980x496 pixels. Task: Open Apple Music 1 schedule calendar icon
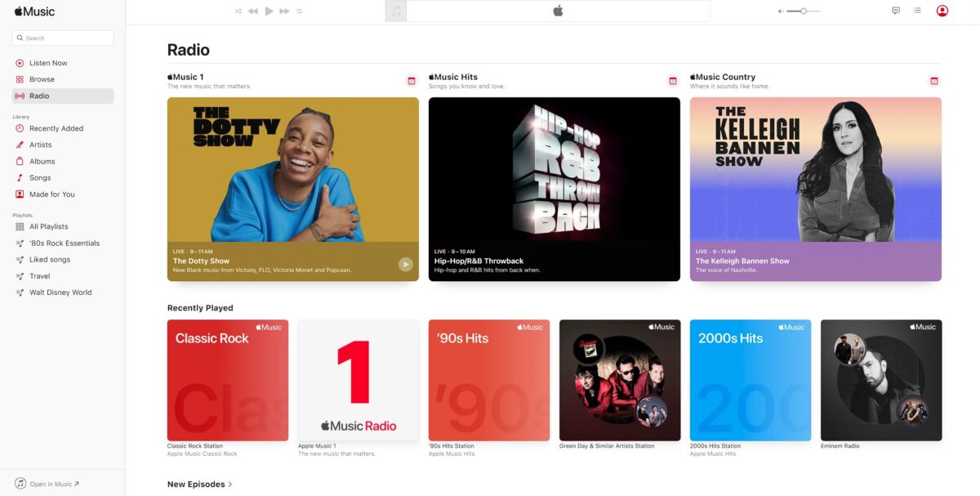pyautogui.click(x=412, y=81)
